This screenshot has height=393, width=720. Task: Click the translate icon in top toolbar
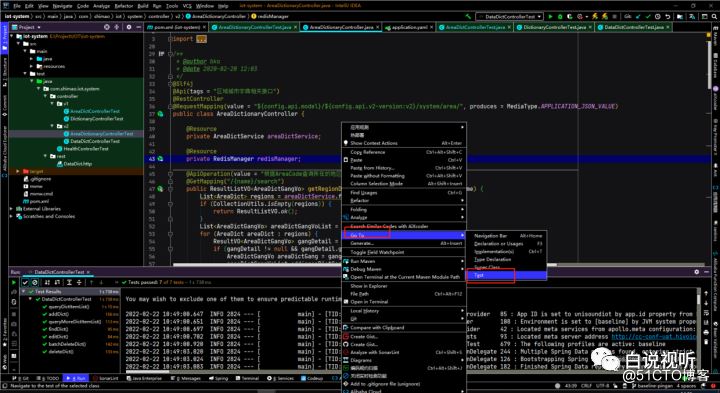click(x=692, y=17)
